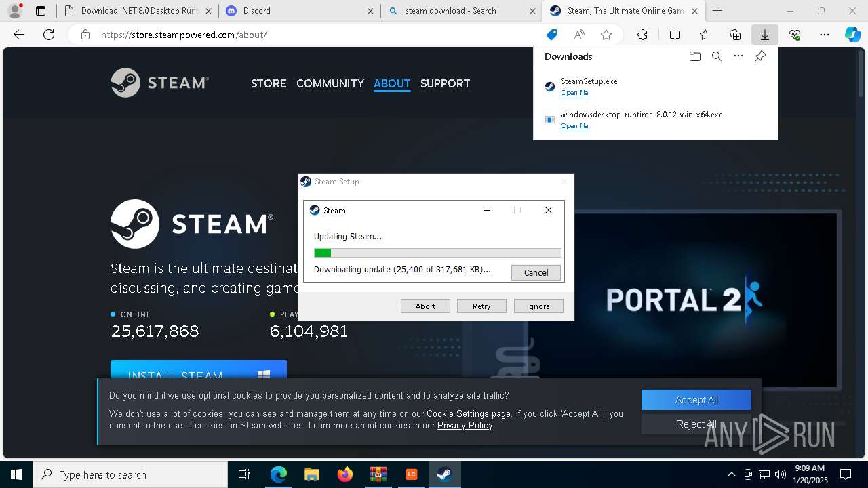
Task: Open Edge settings and more menu
Action: pyautogui.click(x=825, y=35)
